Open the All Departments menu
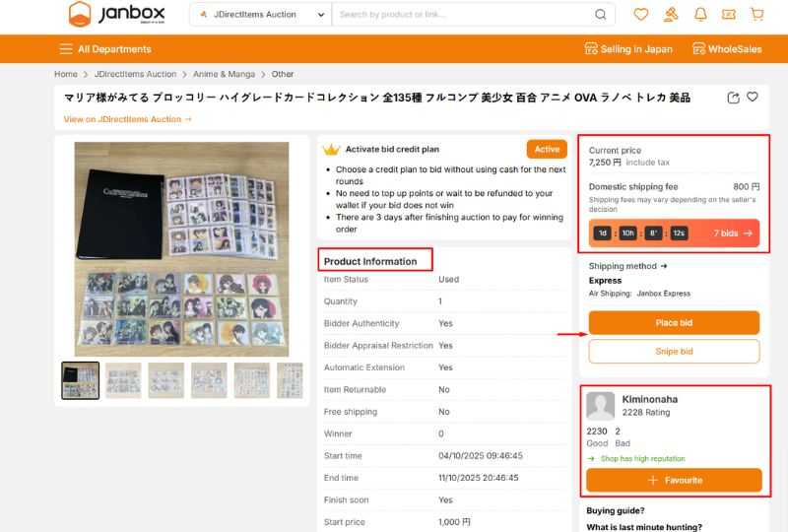The image size is (788, 532). tap(105, 49)
